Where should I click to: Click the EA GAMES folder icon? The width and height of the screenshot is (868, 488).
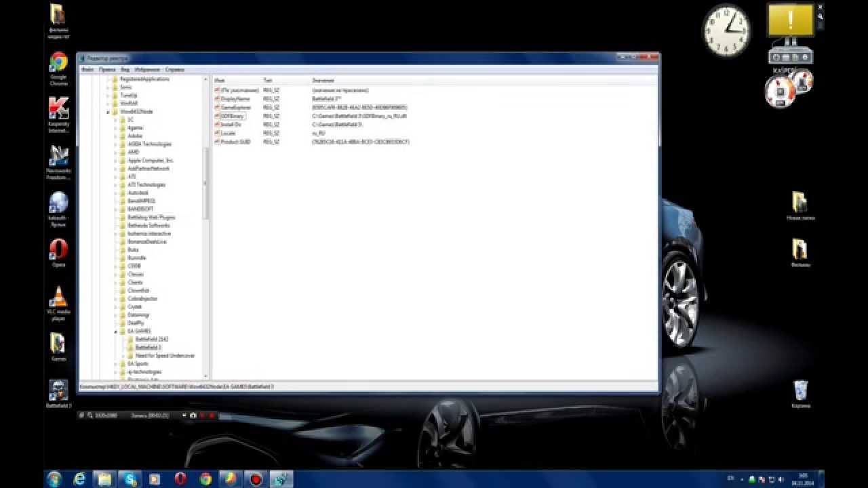(123, 331)
